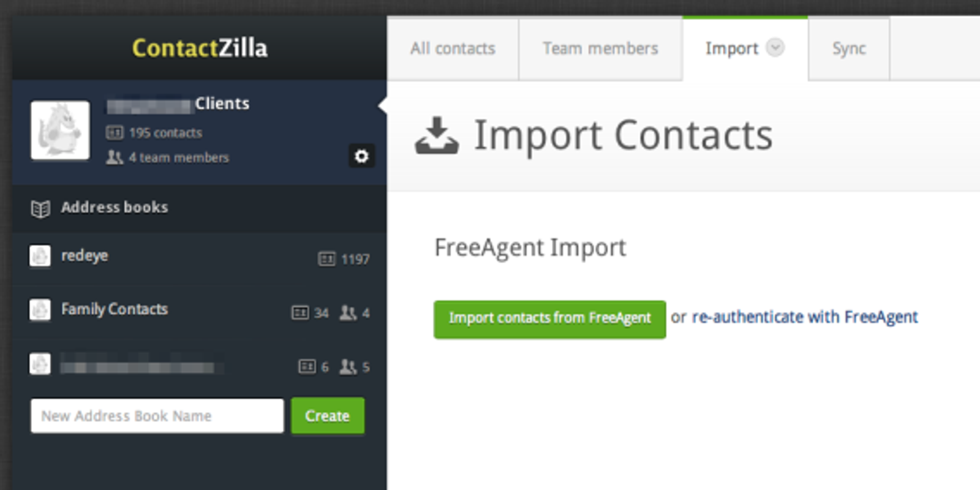Open the re-authenticate with FreeAgent link
Viewport: 980px width, 490px height.
(x=804, y=317)
